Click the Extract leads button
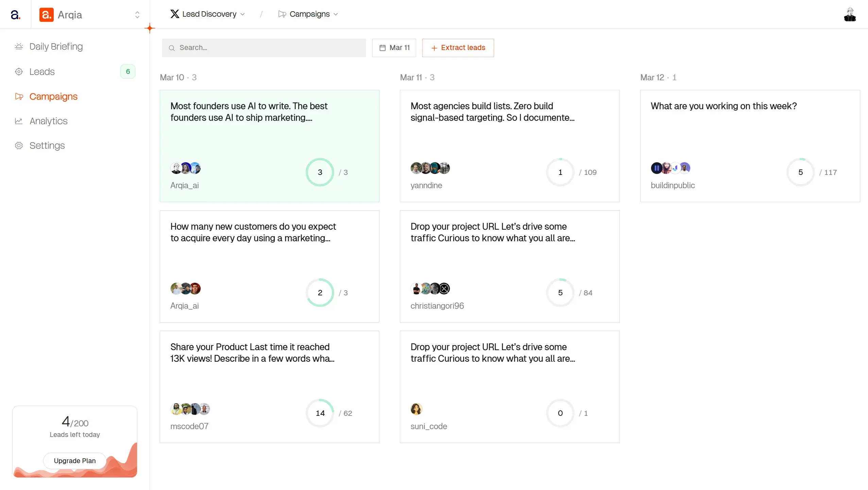This screenshot has width=868, height=490. [x=458, y=48]
